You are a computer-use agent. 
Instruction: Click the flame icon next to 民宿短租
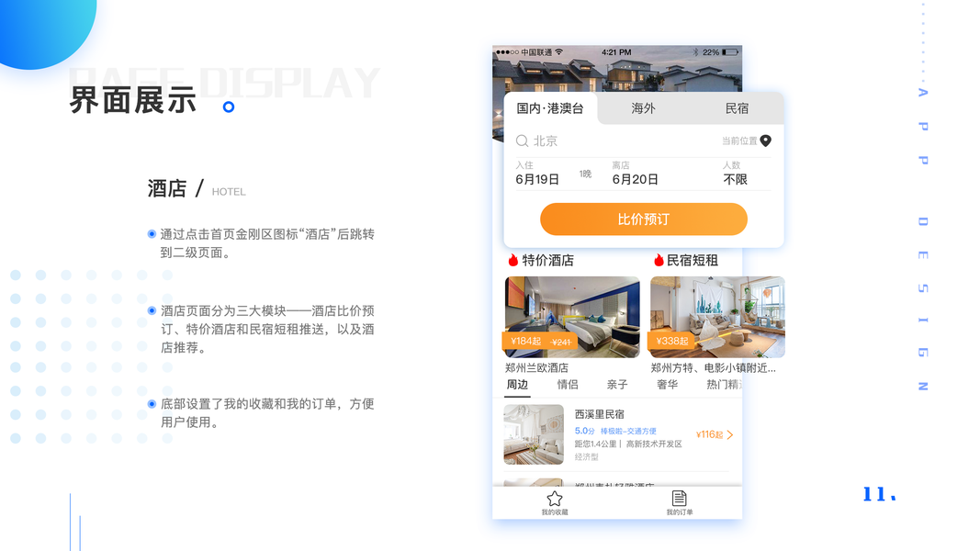point(659,260)
